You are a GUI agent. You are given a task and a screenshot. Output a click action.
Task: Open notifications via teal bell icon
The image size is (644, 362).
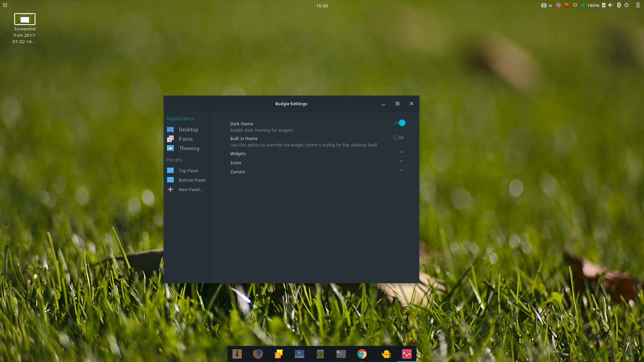click(x=583, y=5)
